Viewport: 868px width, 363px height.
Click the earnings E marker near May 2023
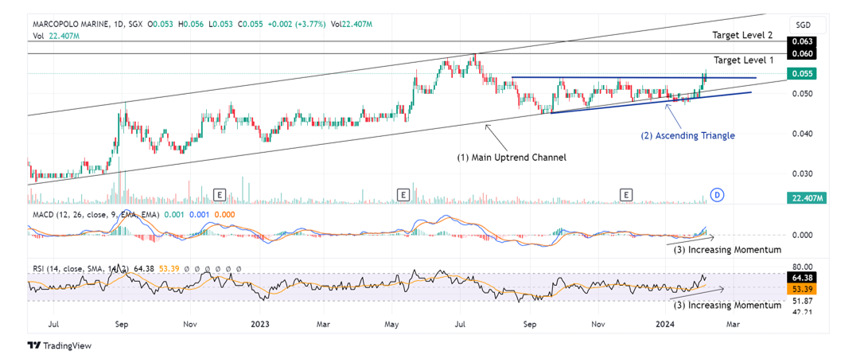point(403,194)
